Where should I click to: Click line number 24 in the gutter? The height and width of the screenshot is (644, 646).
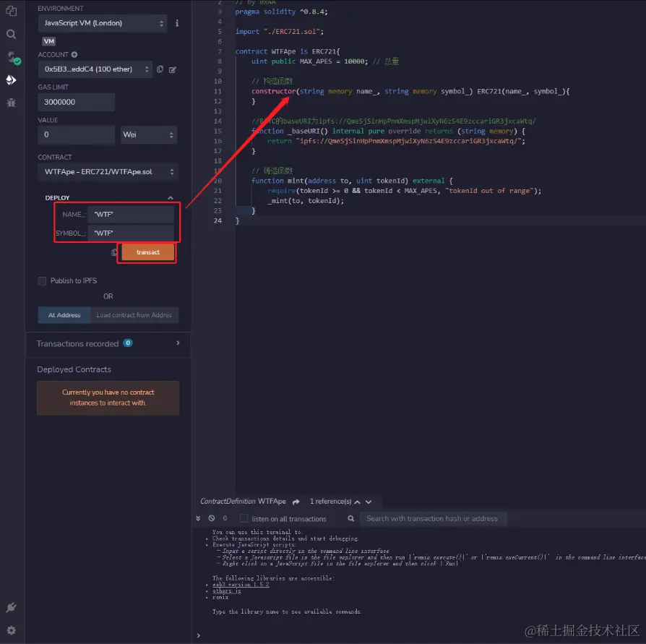(x=218, y=221)
